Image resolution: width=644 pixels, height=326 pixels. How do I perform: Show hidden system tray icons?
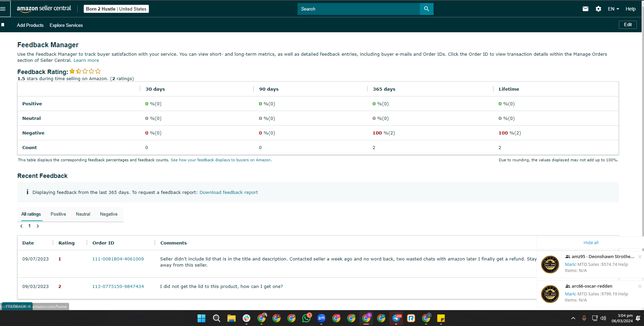tap(573, 318)
